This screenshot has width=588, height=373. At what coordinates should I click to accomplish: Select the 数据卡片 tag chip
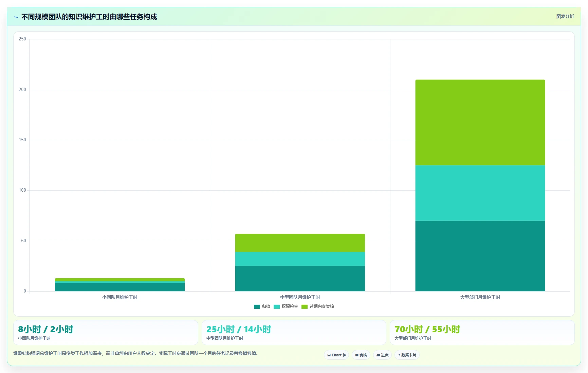(x=407, y=355)
